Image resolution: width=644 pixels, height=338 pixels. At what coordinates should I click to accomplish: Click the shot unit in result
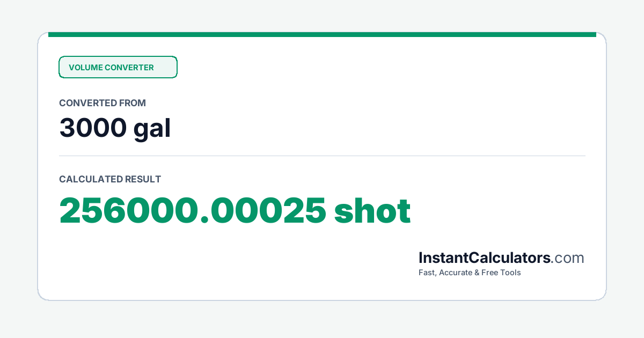[372, 210]
